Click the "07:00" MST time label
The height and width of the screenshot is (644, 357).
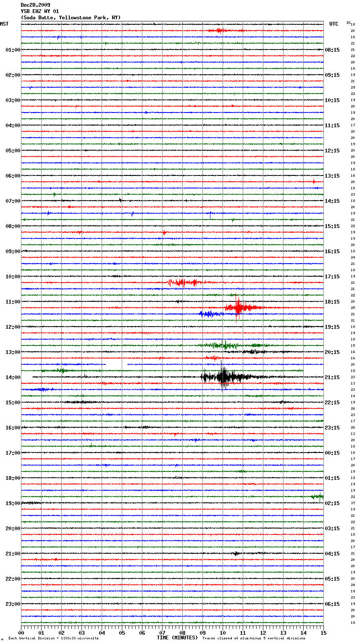(13, 201)
